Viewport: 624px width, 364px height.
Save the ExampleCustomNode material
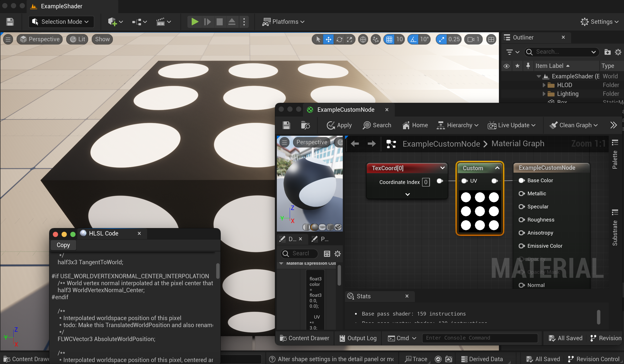point(286,125)
